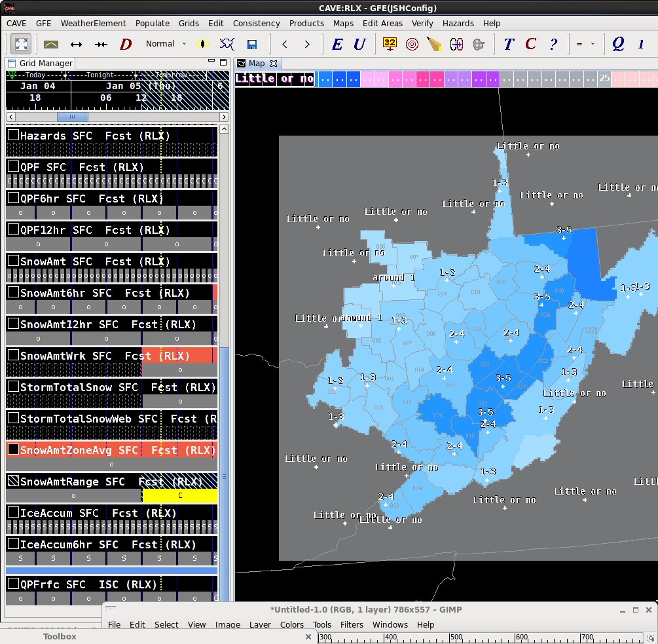Click the blue E toolbar icon

click(337, 44)
